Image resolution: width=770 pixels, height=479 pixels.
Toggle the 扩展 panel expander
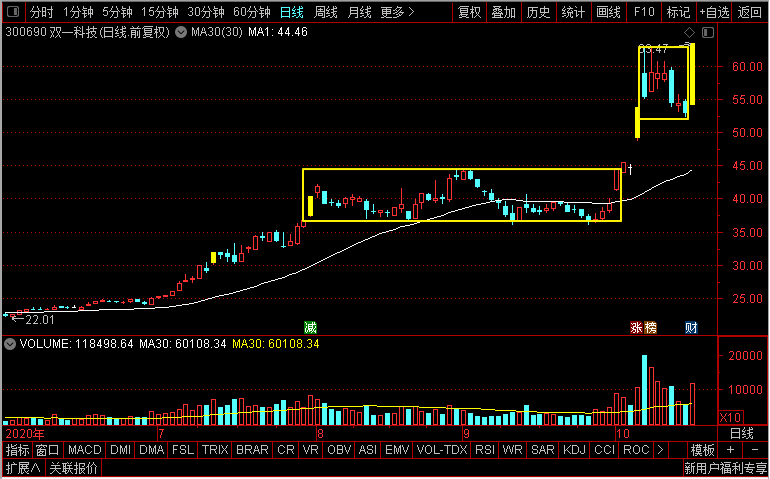pyautogui.click(x=23, y=468)
